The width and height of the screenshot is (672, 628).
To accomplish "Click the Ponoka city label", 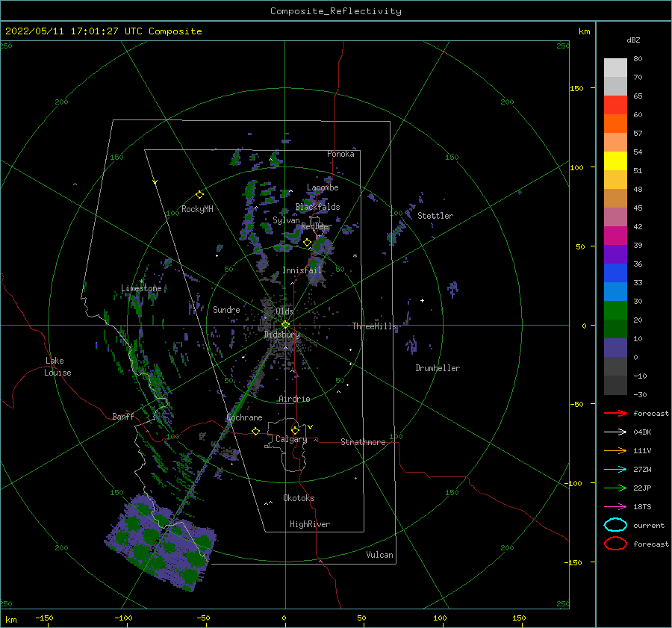I will tap(340, 154).
